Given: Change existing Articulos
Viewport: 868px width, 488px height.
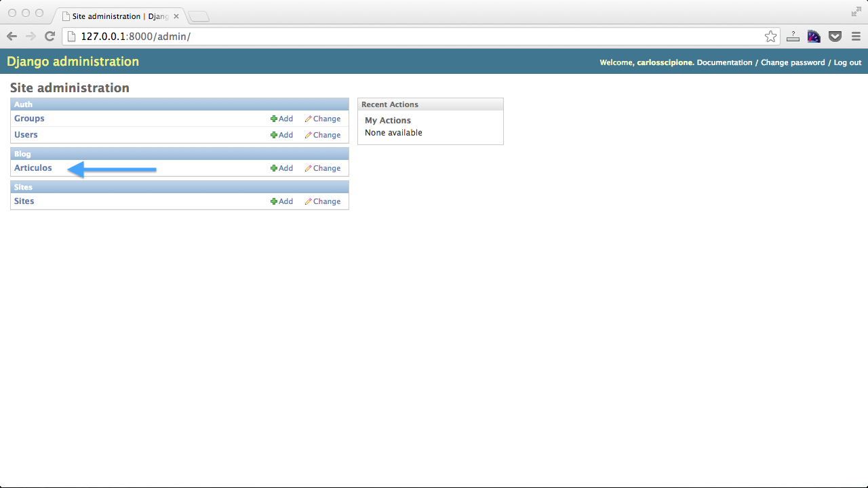Looking at the screenshot, I should click(x=323, y=168).
